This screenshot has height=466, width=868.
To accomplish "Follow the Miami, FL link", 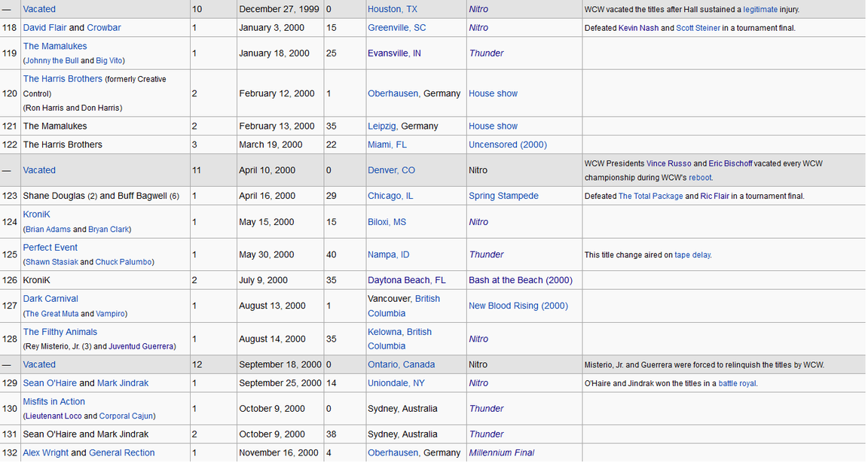I will point(387,145).
